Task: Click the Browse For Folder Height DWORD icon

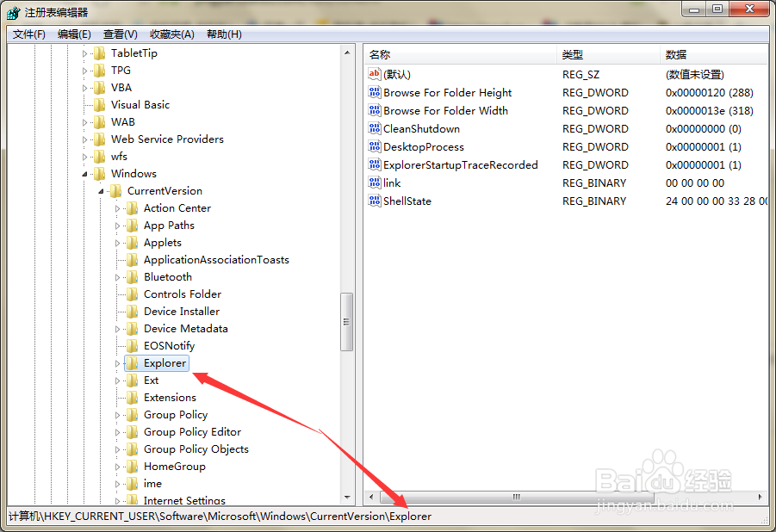Action: [x=374, y=93]
